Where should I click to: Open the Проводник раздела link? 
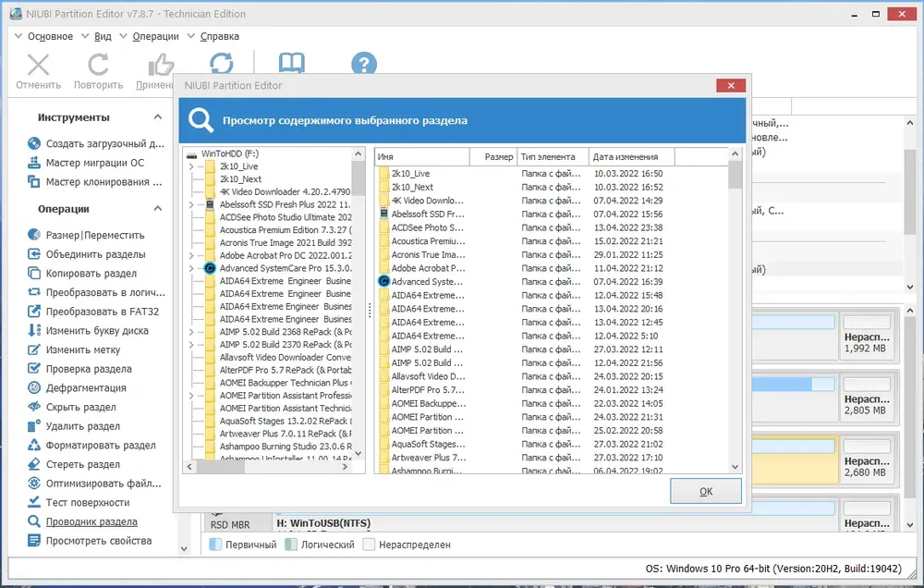point(91,522)
